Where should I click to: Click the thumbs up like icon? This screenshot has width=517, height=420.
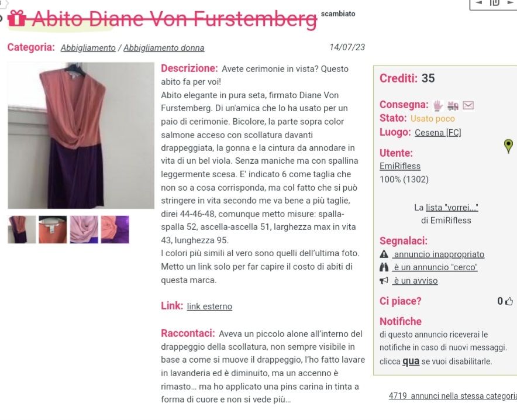click(x=509, y=301)
